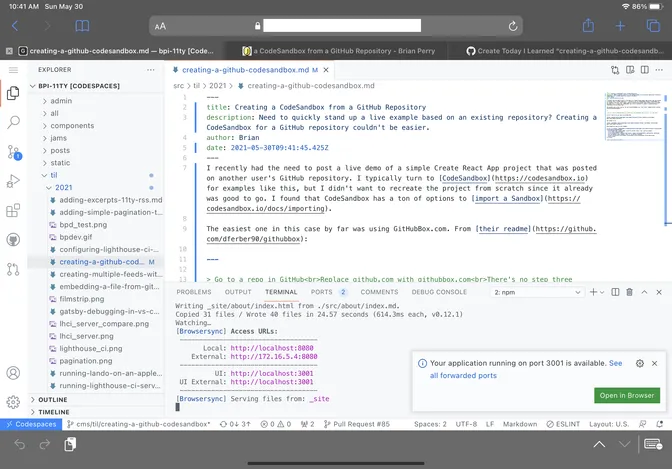Open the Pull Requests view icon

click(13, 269)
